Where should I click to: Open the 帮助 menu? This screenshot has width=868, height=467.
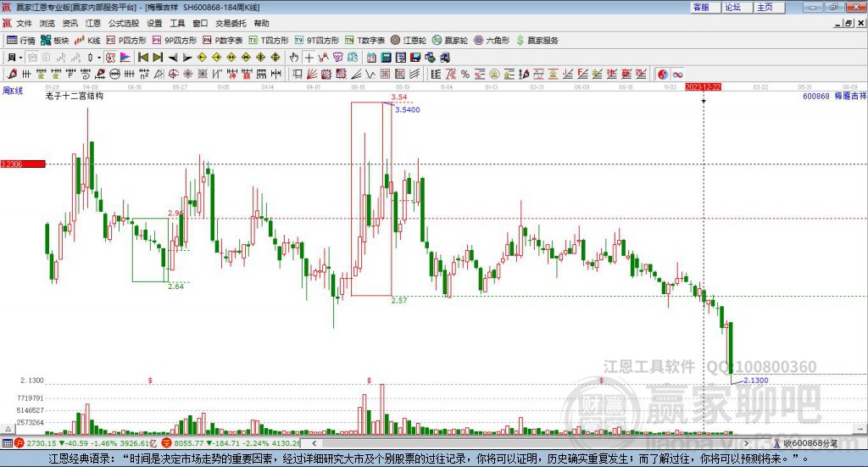click(261, 23)
